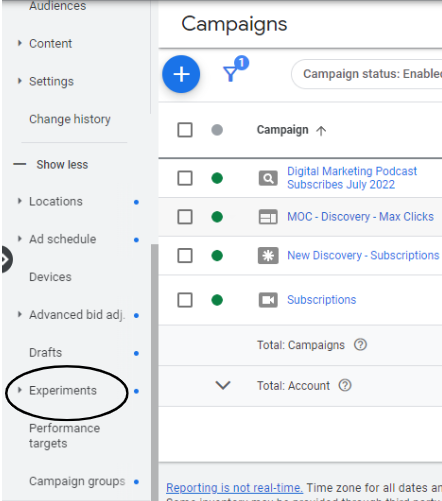Click the dark side panel expand arrow
Viewport: 442px width, 501px height.
(6, 259)
